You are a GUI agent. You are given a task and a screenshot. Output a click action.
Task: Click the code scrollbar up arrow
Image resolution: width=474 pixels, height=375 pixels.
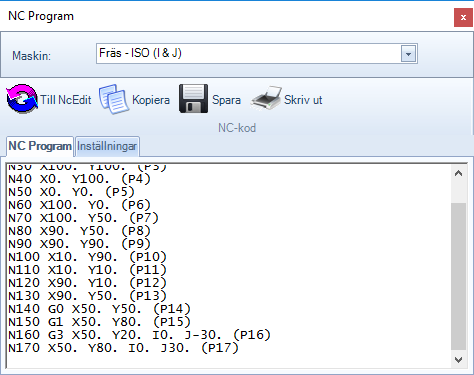click(459, 173)
